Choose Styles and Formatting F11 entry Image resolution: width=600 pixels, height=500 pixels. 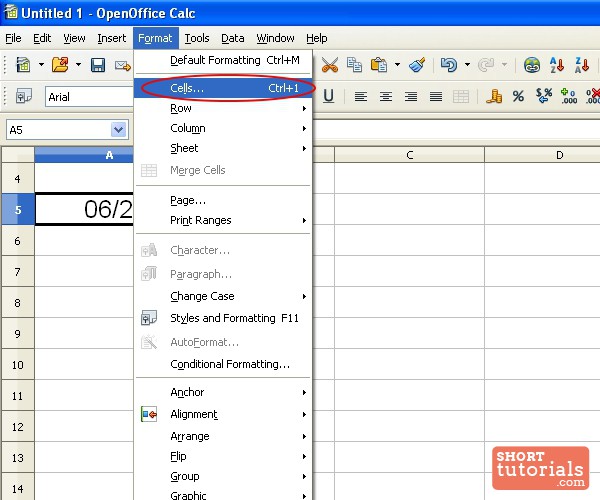point(223,318)
